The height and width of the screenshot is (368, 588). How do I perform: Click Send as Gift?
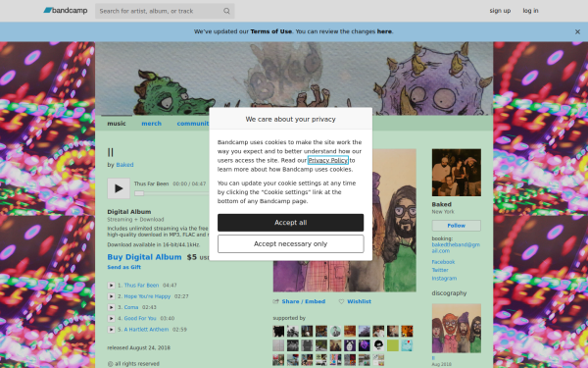point(124,267)
